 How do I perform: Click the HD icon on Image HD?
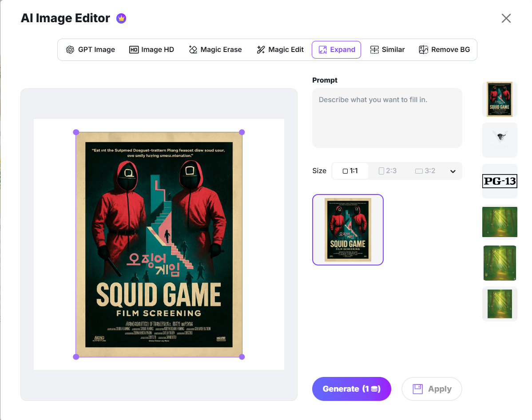click(134, 50)
